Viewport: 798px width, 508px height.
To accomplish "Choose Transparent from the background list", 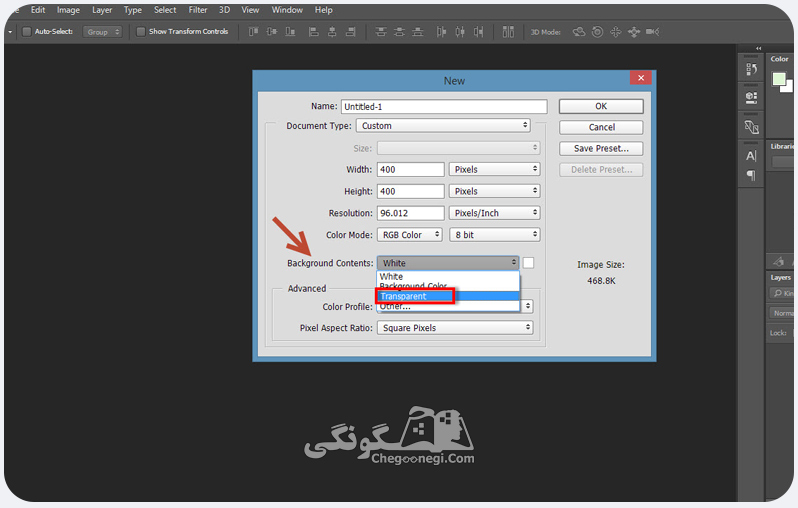I will point(448,296).
